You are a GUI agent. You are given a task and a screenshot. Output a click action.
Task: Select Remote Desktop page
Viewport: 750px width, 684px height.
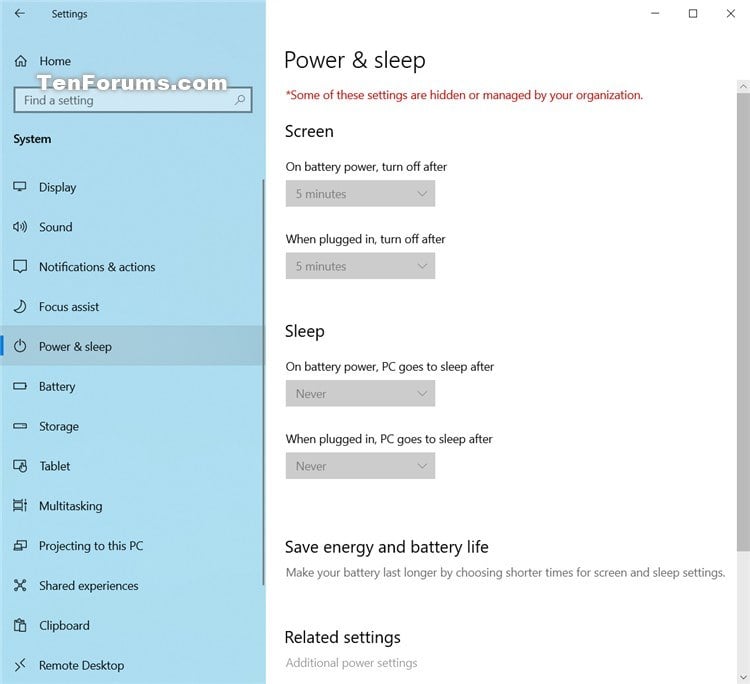click(132, 665)
